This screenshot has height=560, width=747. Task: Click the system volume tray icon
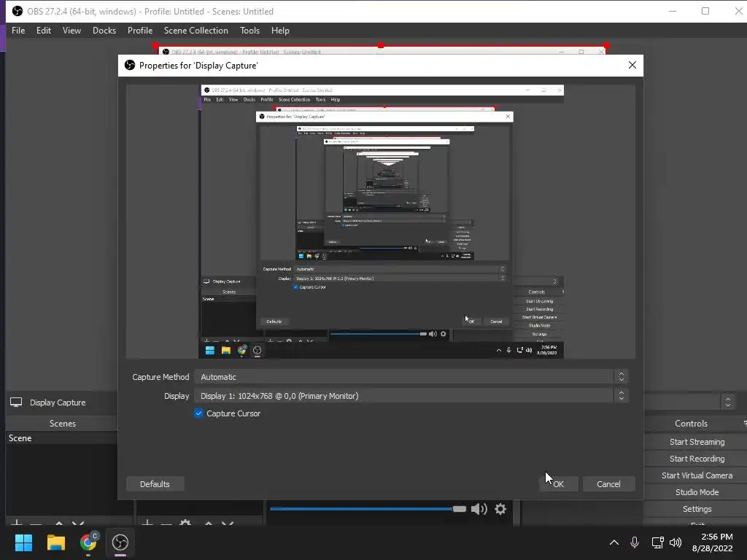pos(676,542)
